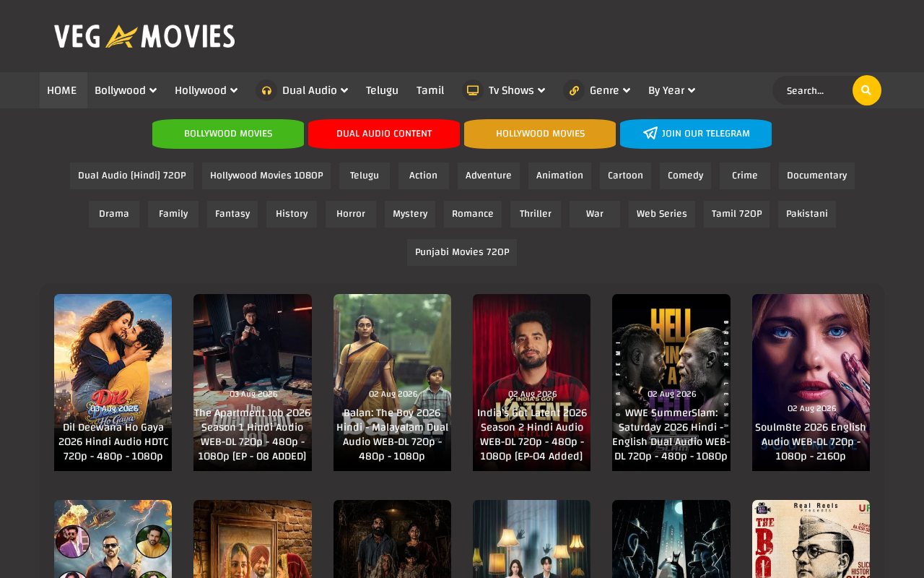Click the red Dual Audio Content button
Image resolution: width=924 pixels, height=578 pixels.
coord(384,134)
